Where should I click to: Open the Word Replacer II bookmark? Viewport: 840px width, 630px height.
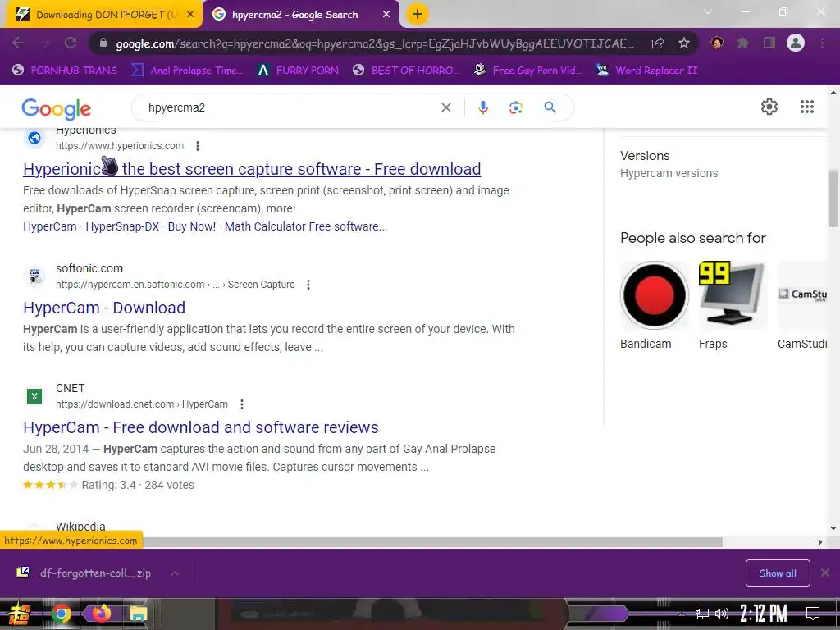(x=647, y=71)
